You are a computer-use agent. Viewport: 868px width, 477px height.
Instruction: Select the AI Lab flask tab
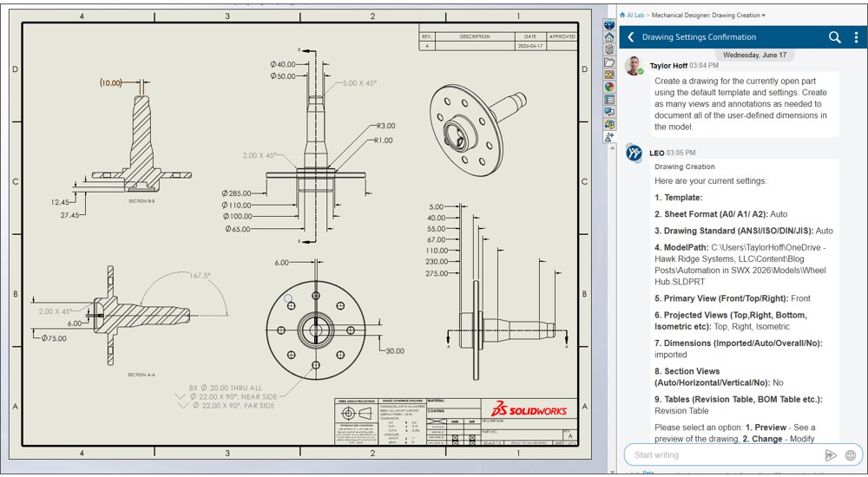point(609,137)
